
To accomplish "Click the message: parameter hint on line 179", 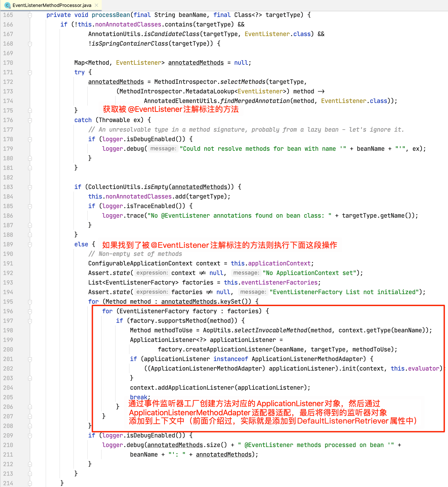I will (163, 149).
